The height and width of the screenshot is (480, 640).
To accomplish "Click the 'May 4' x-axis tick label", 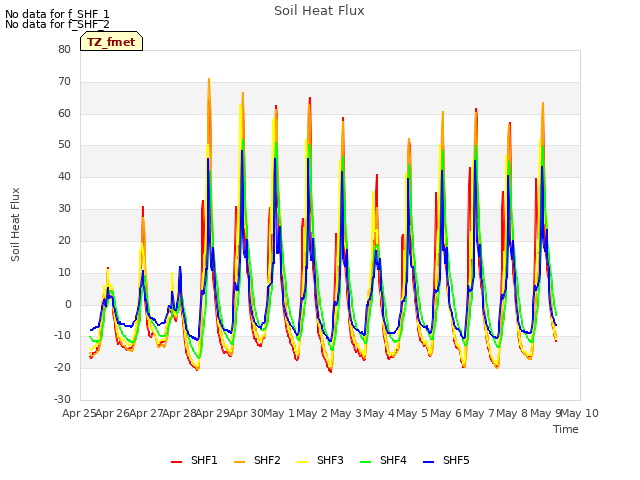I will [379, 413].
